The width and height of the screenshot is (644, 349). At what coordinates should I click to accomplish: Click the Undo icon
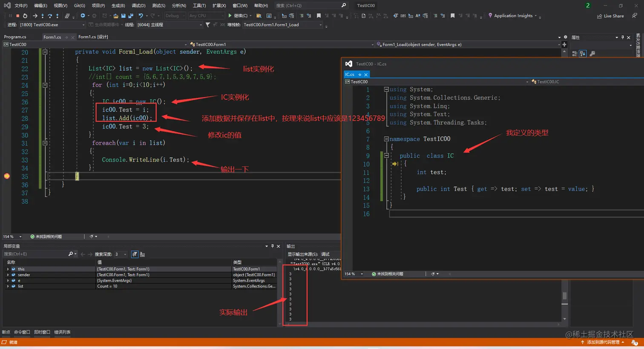point(141,16)
